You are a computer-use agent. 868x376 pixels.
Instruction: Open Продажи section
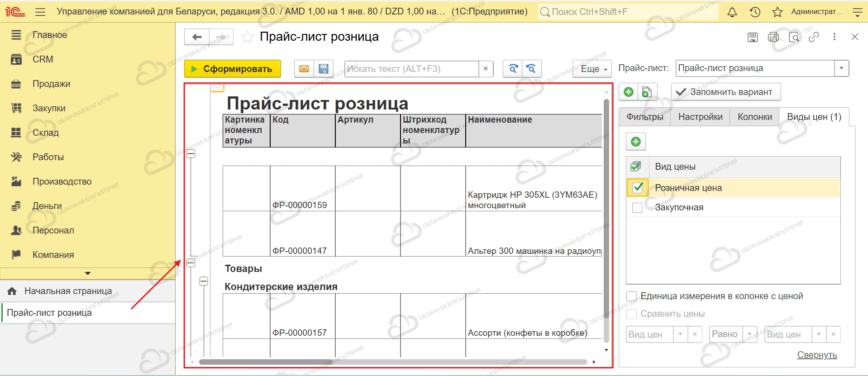51,84
